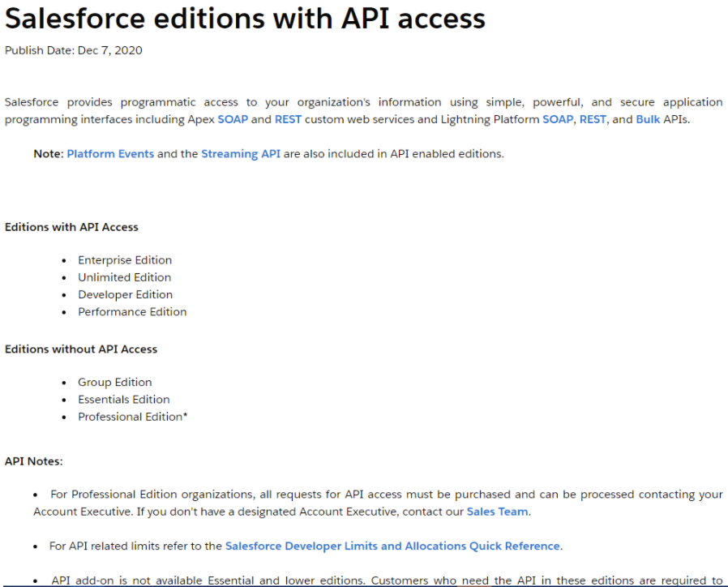Screen dimensions: 728x587
Task: Click the page title Salesforce editions with API access
Action: pyautogui.click(x=245, y=19)
